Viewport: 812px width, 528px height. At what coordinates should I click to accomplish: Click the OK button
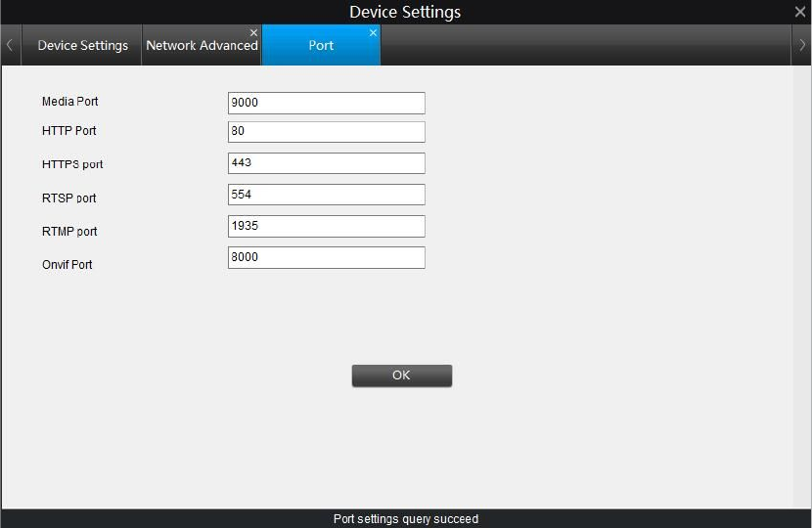(402, 375)
